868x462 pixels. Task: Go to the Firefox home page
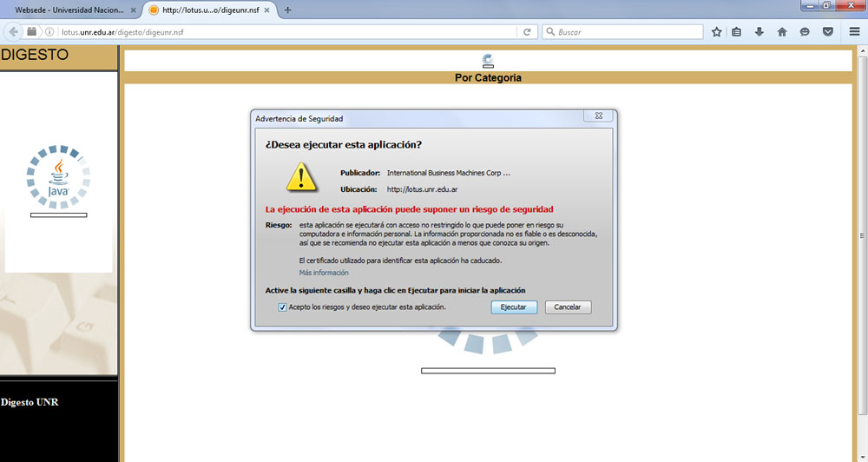click(x=782, y=32)
